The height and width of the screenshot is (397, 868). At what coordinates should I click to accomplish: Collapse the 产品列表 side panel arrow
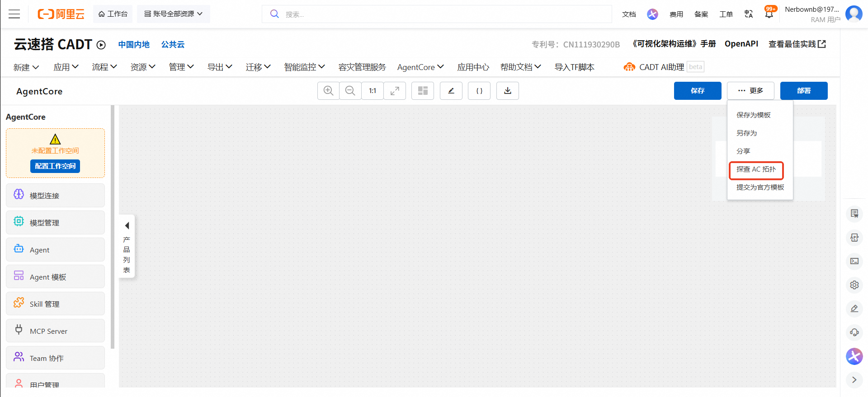127,225
